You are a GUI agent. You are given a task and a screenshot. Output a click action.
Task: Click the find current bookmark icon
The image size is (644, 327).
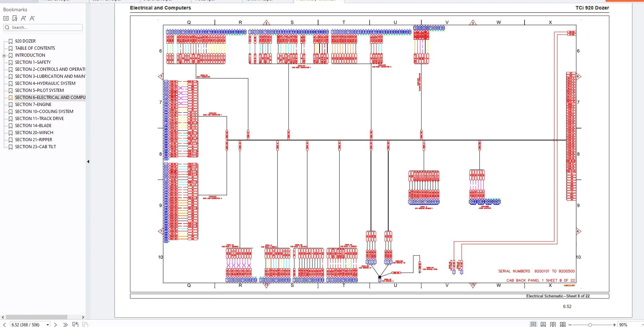click(x=15, y=18)
